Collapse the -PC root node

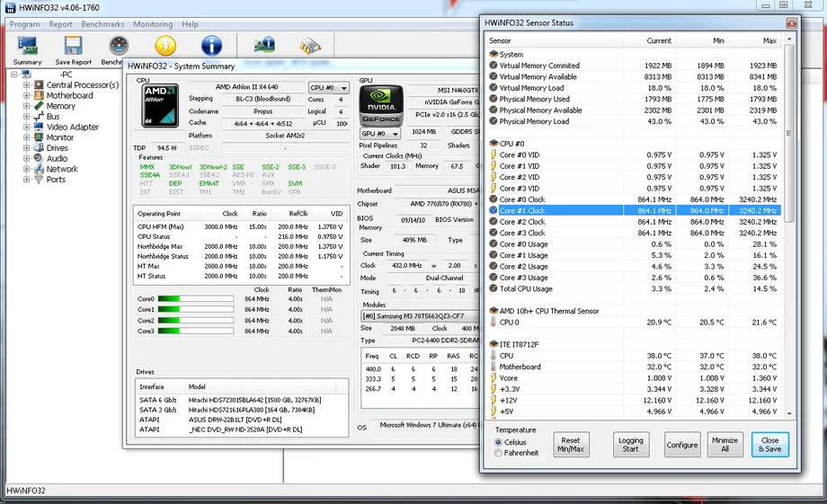14,75
